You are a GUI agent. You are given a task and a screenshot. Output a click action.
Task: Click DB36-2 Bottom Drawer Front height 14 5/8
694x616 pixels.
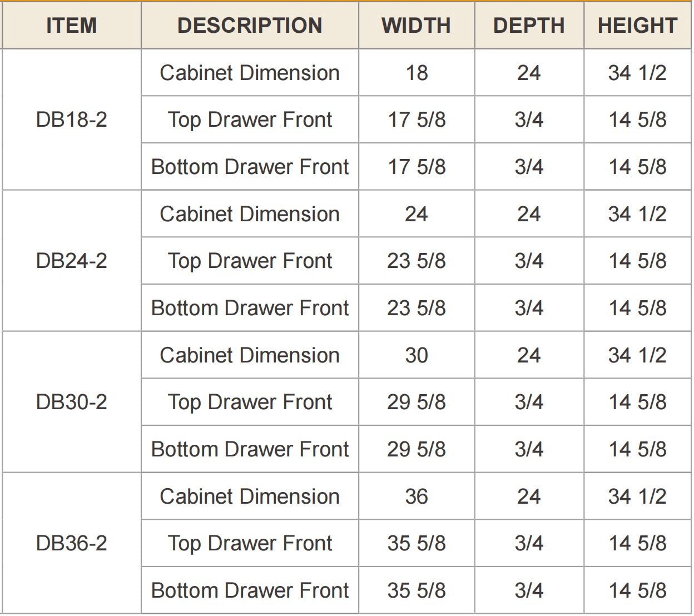click(x=637, y=590)
